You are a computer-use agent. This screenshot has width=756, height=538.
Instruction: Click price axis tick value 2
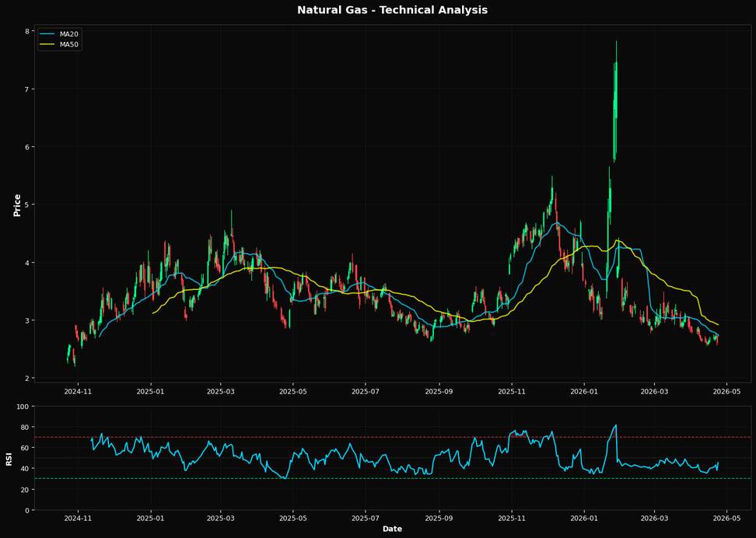coord(27,378)
